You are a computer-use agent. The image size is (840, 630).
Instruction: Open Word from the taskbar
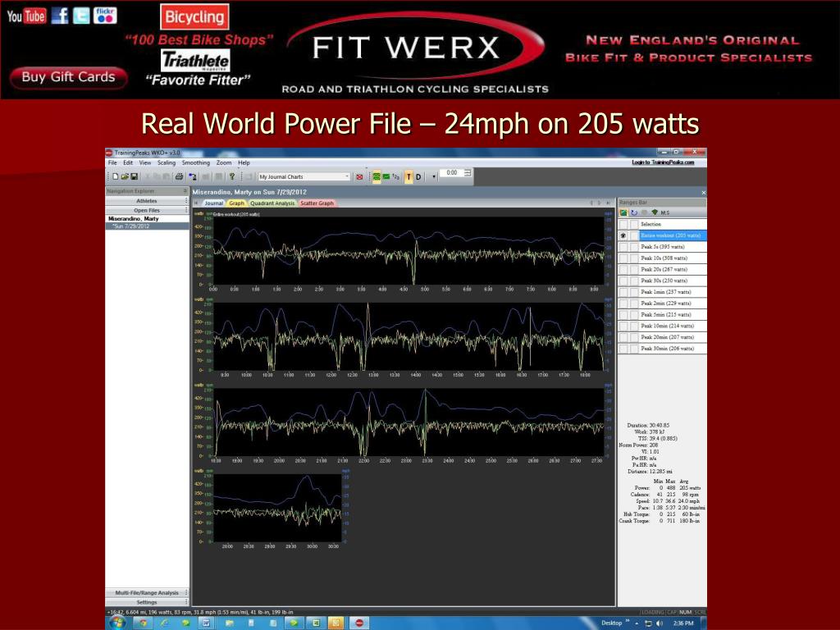click(x=206, y=623)
